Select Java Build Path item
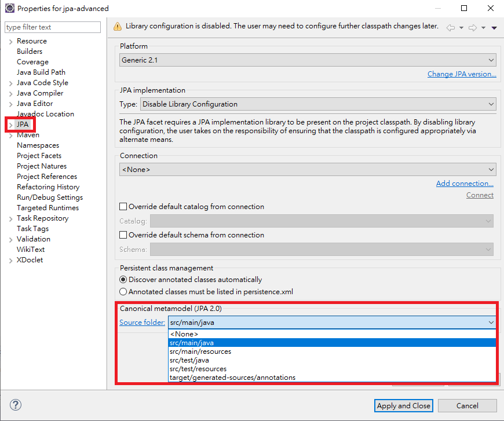The height and width of the screenshot is (421, 504). point(41,72)
